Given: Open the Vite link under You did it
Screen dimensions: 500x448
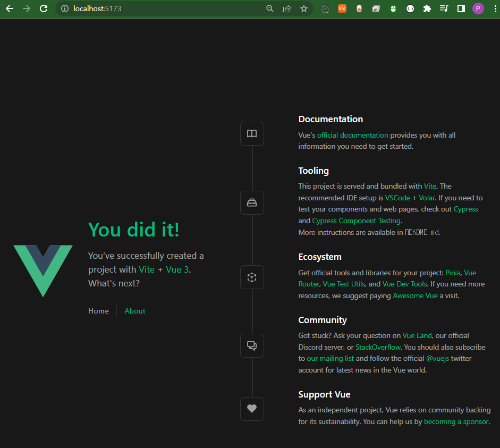Looking at the screenshot, I should tap(147, 269).
